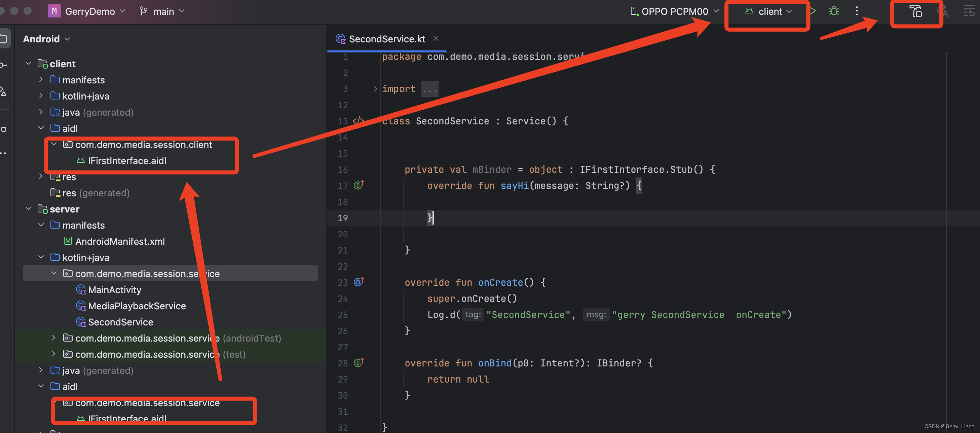Click line number 19 in the gutter
The height and width of the screenshot is (433, 980).
coord(342,218)
